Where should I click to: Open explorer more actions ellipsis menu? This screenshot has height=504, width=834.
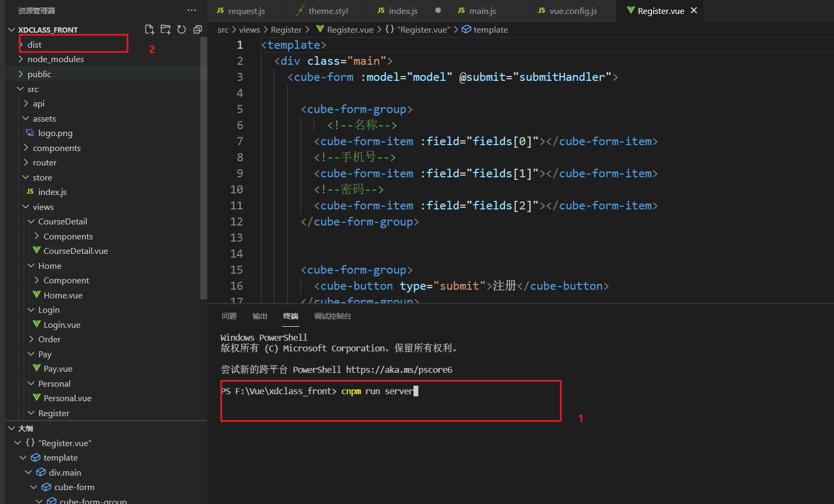[192, 10]
